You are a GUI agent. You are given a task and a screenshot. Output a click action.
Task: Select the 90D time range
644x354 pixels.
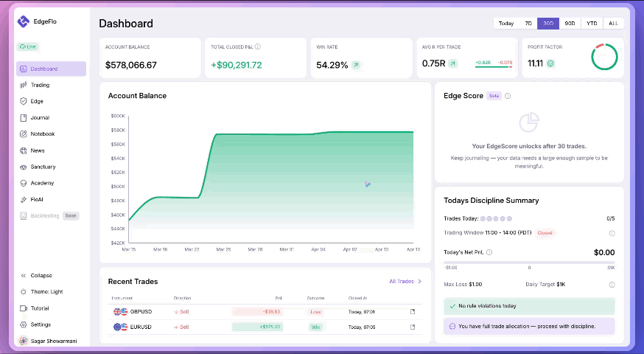(x=570, y=24)
